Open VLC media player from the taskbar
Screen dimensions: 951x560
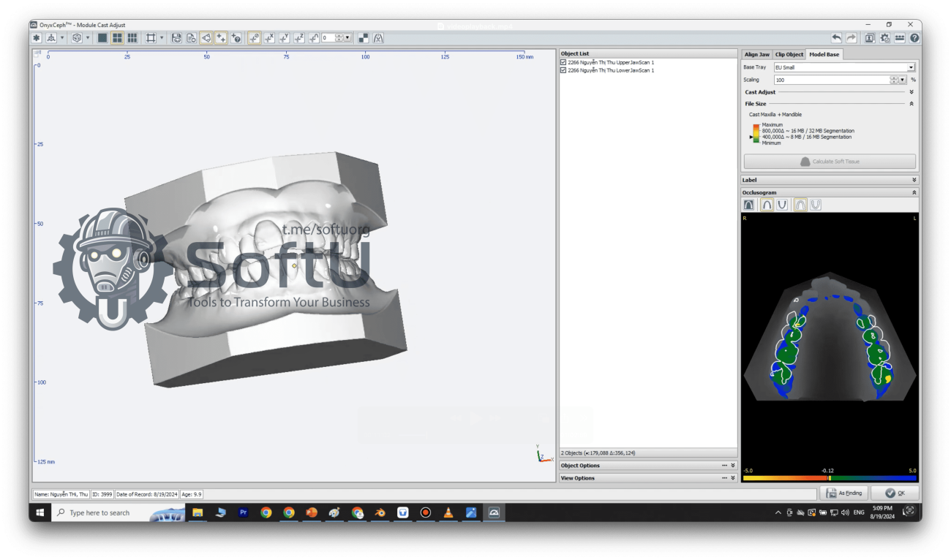pos(448,512)
